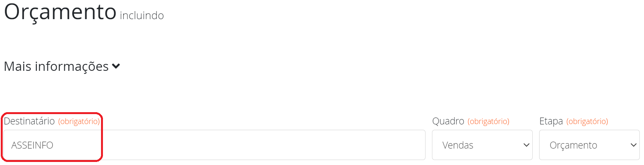The image size is (644, 165).
Task: Click obrigatório marker beside Destinatário
Action: click(79, 122)
